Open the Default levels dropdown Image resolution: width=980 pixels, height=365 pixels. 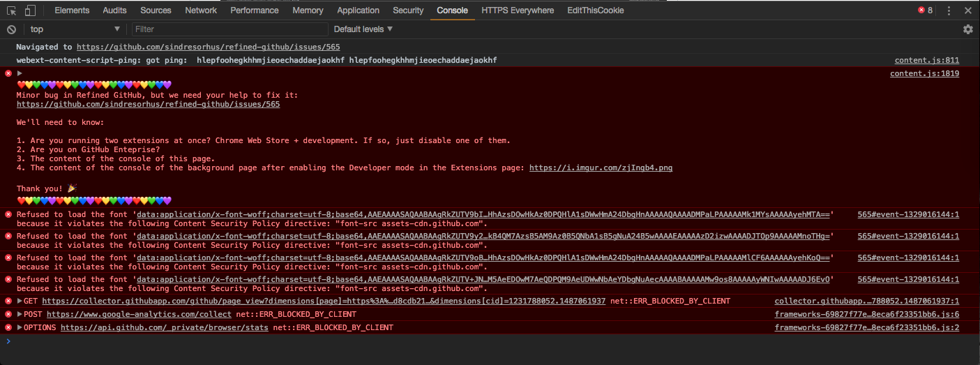point(363,29)
